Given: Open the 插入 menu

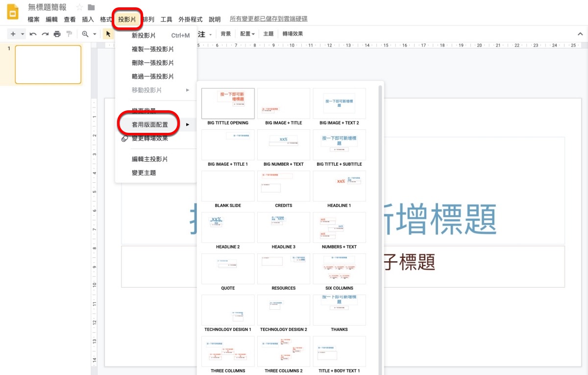Looking at the screenshot, I should coord(88,20).
